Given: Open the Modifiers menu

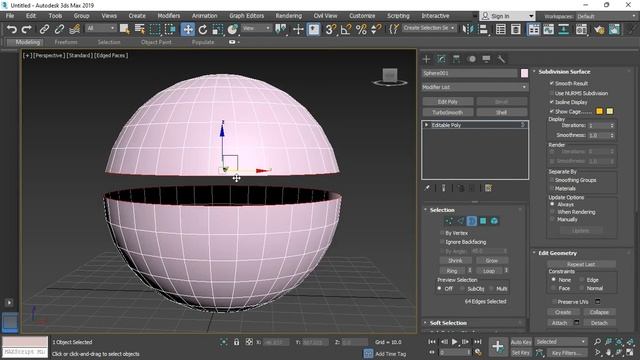Looking at the screenshot, I should 169,16.
